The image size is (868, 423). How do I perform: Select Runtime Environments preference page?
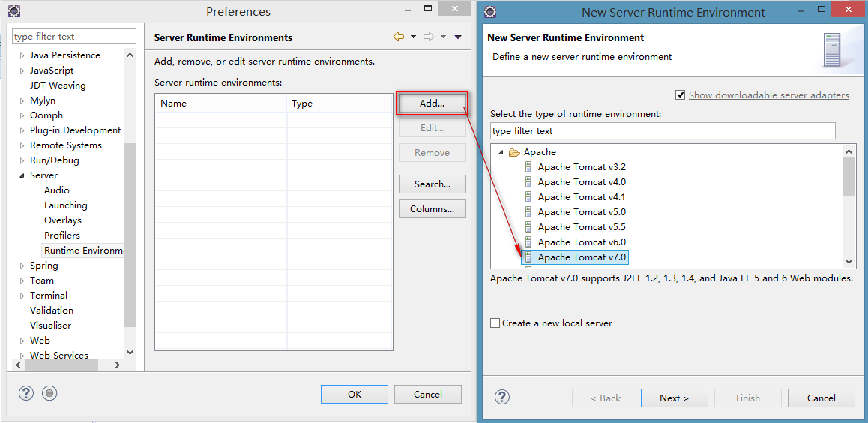point(84,250)
